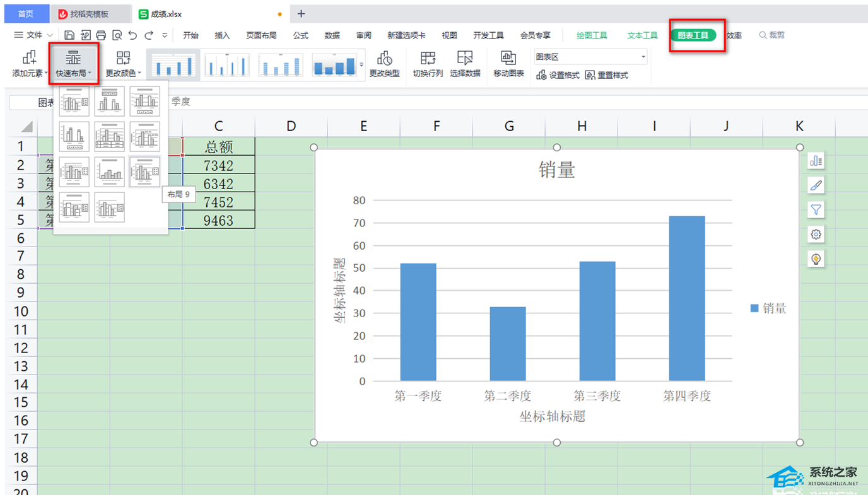Screen dimensions: 868x495
Task: Switch to the 首页 home tab
Action: 26,14
